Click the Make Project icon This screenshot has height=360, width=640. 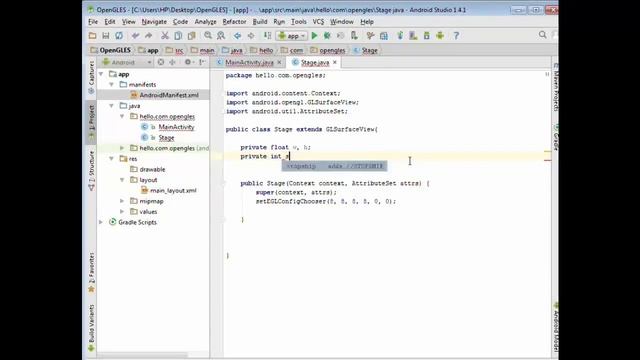coord(267,36)
